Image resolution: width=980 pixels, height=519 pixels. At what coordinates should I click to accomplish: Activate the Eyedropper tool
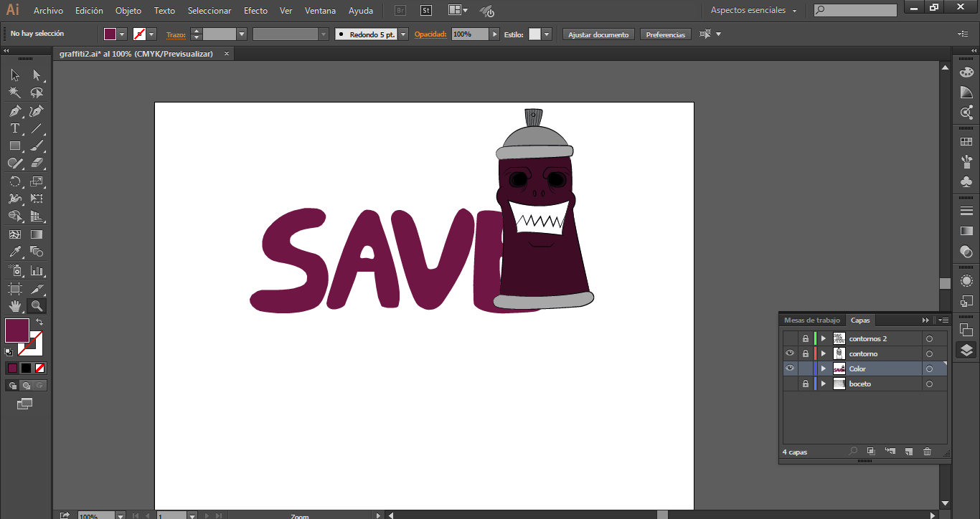pos(14,252)
